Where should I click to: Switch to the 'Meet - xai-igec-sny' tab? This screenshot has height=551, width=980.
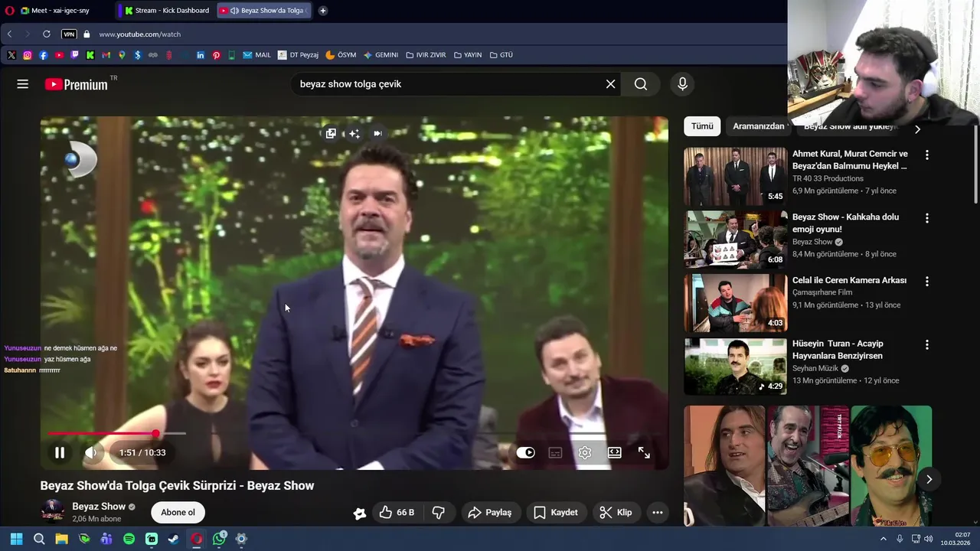click(61, 11)
